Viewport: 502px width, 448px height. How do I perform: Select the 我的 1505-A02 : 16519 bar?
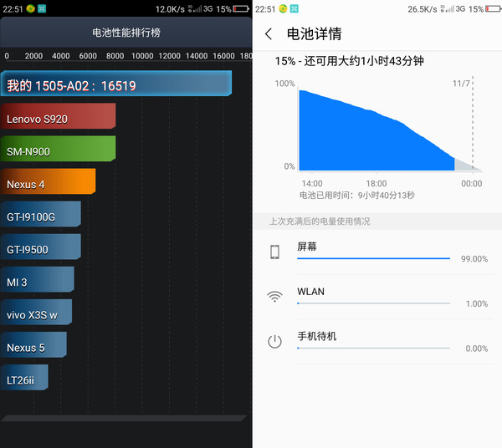(116, 84)
